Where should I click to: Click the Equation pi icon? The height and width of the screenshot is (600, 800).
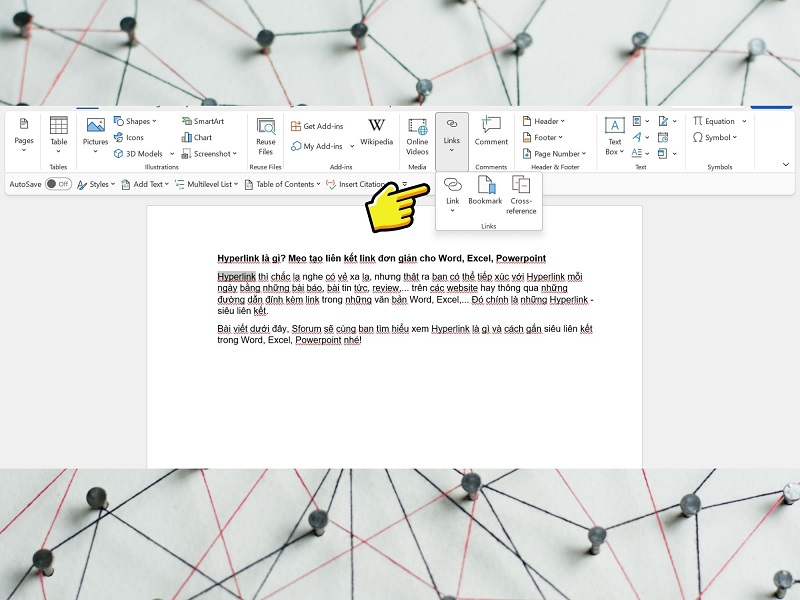[x=697, y=121]
